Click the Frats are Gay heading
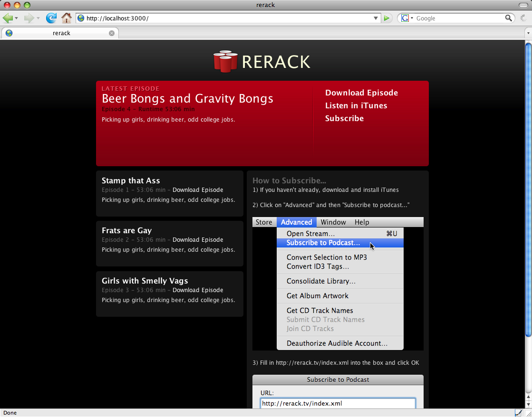This screenshot has height=417, width=532. coord(126,230)
